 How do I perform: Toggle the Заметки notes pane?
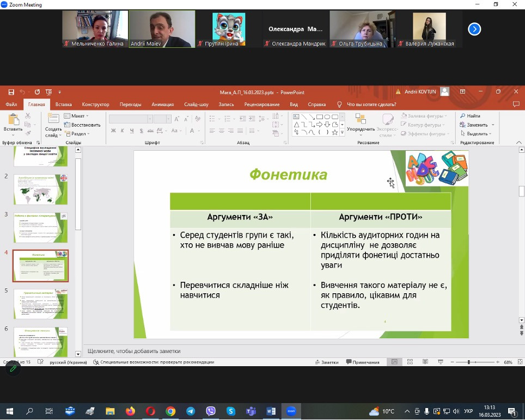tap(327, 362)
